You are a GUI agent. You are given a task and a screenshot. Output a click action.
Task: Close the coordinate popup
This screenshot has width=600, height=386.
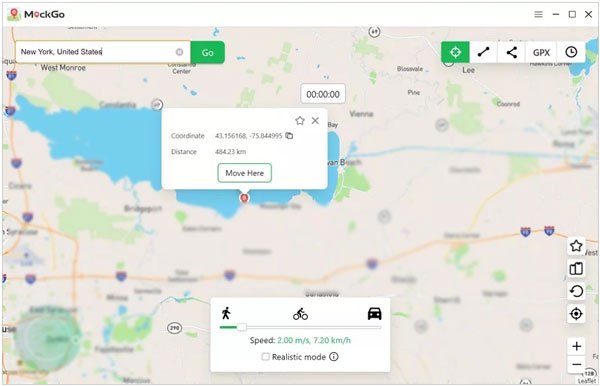pyautogui.click(x=315, y=121)
